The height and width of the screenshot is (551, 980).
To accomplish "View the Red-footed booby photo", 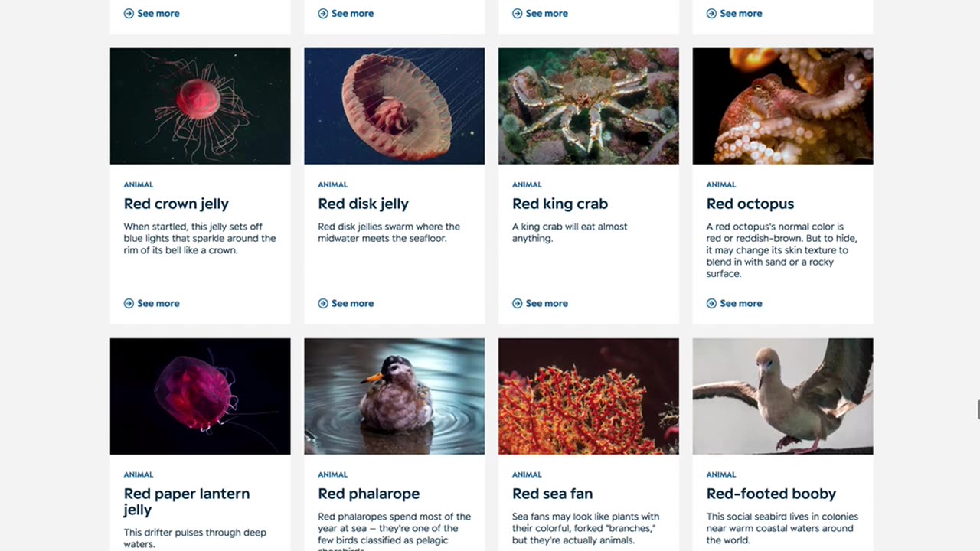I will (782, 396).
